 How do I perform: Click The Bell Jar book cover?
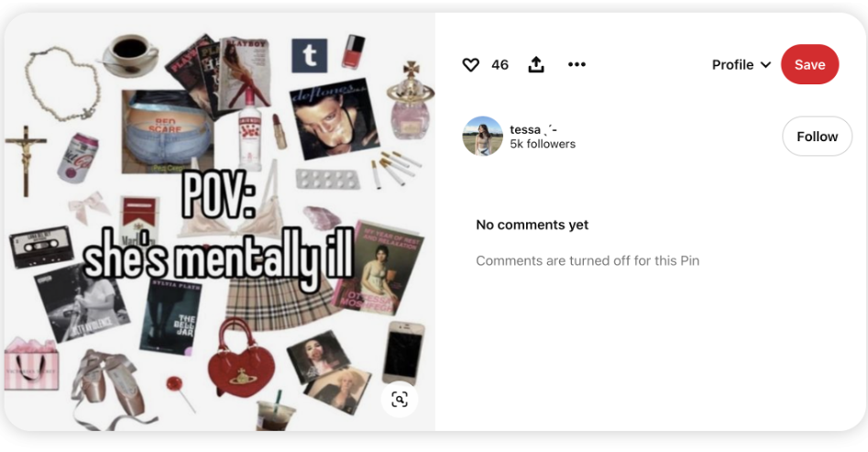point(170,317)
